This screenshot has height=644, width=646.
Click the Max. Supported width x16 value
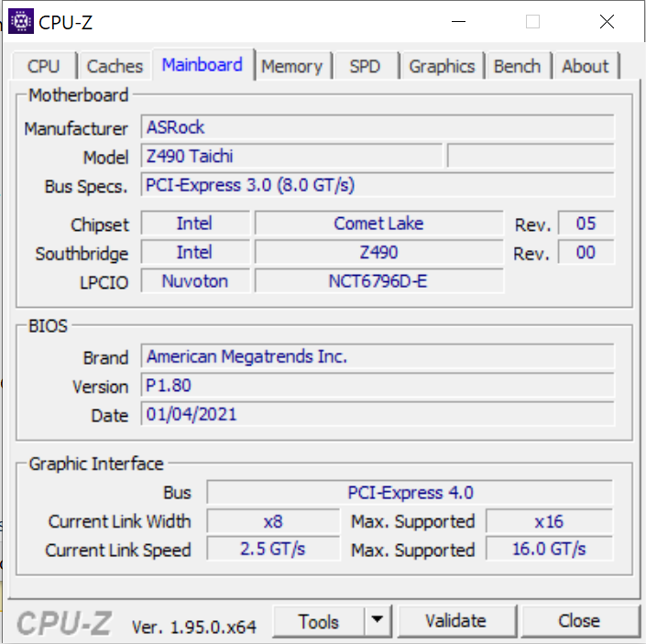point(549,521)
